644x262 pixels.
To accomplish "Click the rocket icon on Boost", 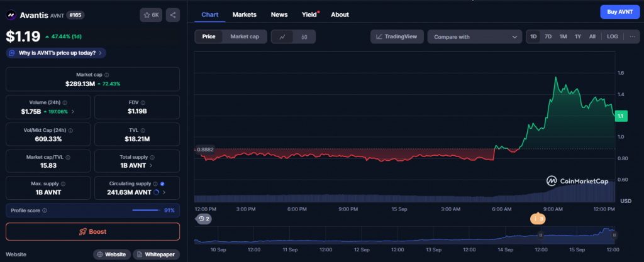I will pos(82,232).
